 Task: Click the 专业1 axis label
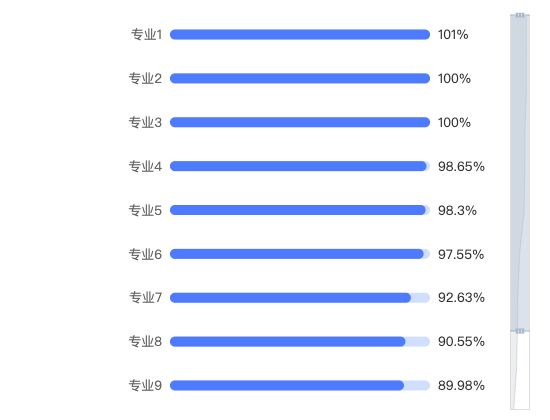(x=147, y=34)
